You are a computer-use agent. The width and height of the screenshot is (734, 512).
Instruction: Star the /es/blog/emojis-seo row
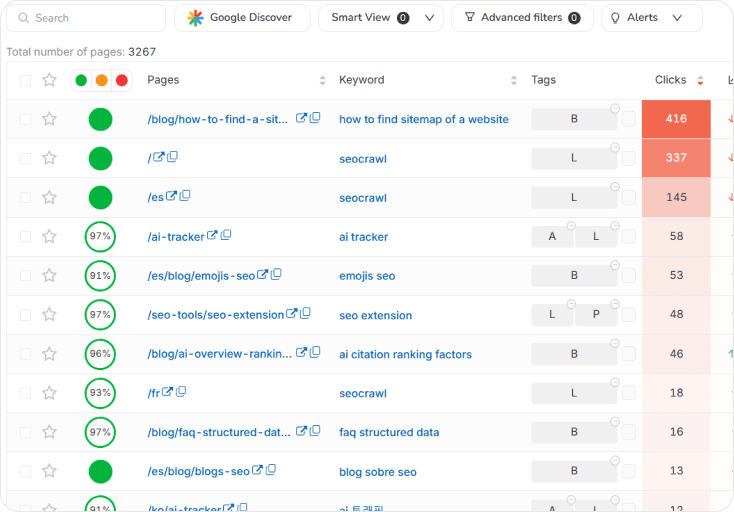pyautogui.click(x=49, y=275)
